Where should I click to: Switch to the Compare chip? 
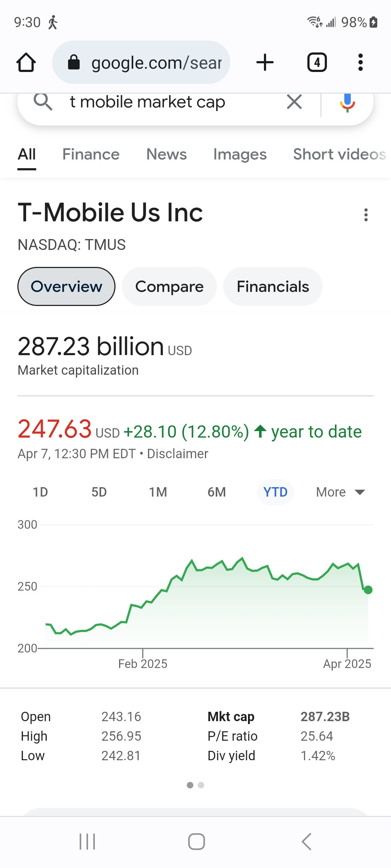169,286
